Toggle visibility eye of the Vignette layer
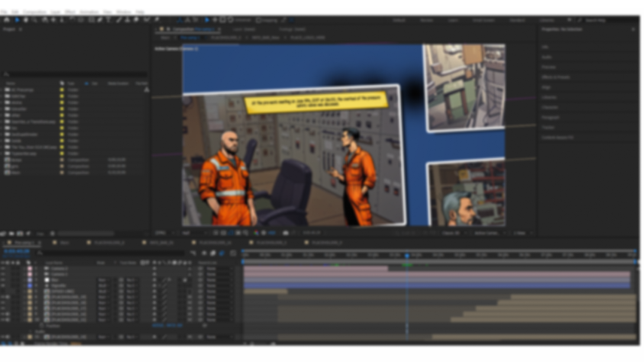The width and height of the screenshot is (644, 362). (3, 285)
